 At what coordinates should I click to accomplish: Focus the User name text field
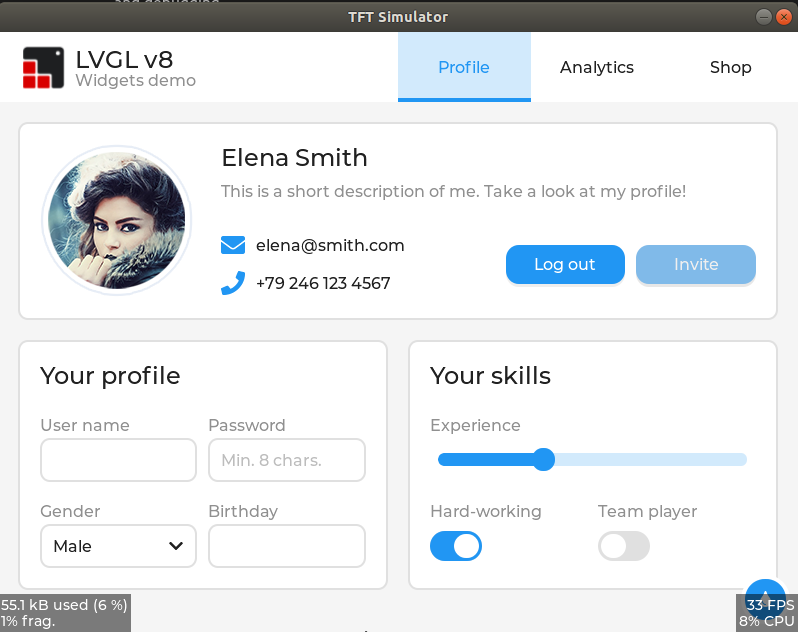pos(118,460)
